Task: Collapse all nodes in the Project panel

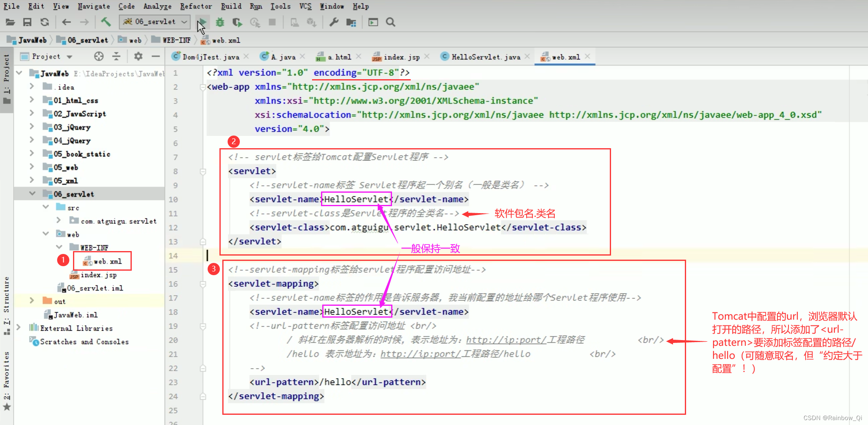Action: pos(116,56)
